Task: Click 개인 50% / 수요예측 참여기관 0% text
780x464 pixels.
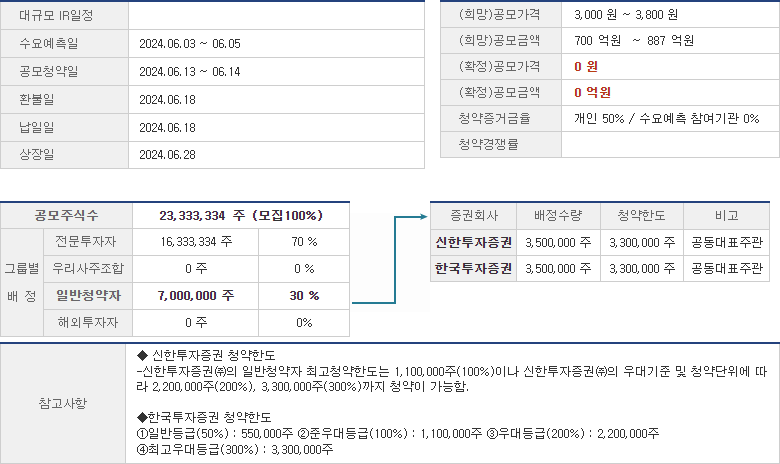Action: (667, 118)
